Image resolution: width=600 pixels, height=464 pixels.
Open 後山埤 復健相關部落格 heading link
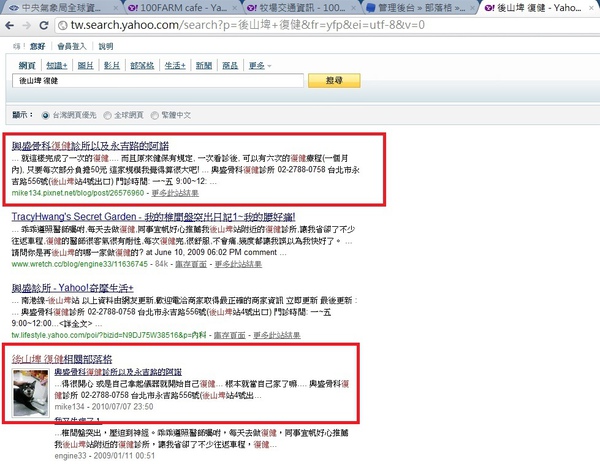[x=62, y=359]
